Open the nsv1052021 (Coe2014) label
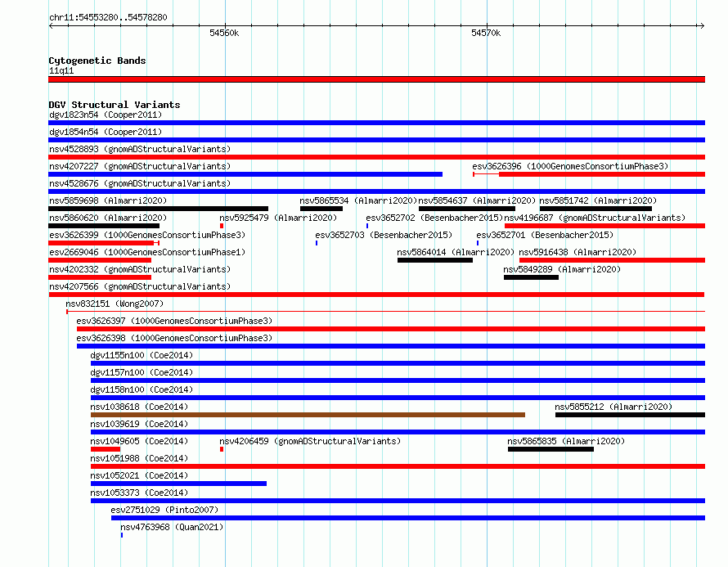 click(x=139, y=475)
